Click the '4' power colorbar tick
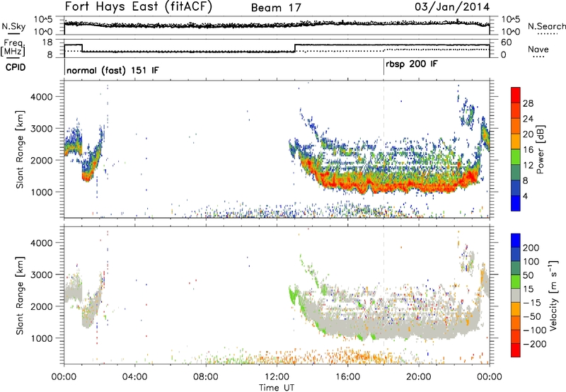This screenshot has width=566, height=392. click(x=525, y=196)
